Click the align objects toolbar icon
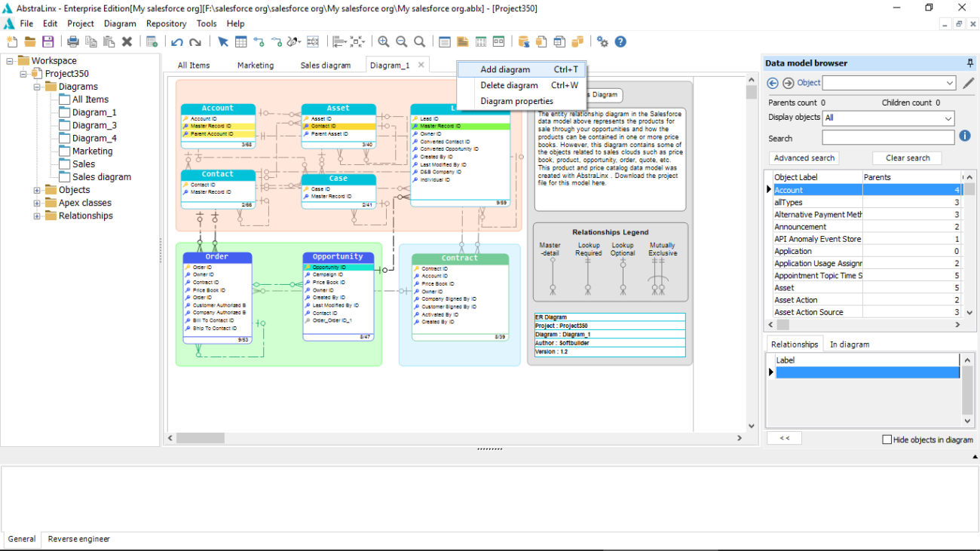 (x=338, y=41)
